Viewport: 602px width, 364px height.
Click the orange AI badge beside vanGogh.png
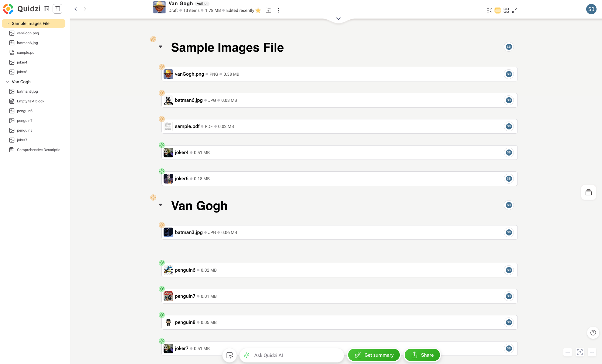[x=162, y=67]
